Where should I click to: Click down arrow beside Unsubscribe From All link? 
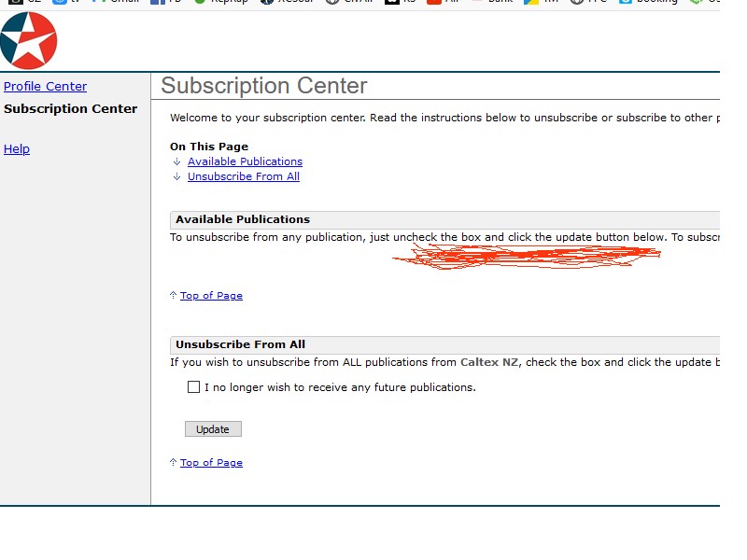click(176, 176)
